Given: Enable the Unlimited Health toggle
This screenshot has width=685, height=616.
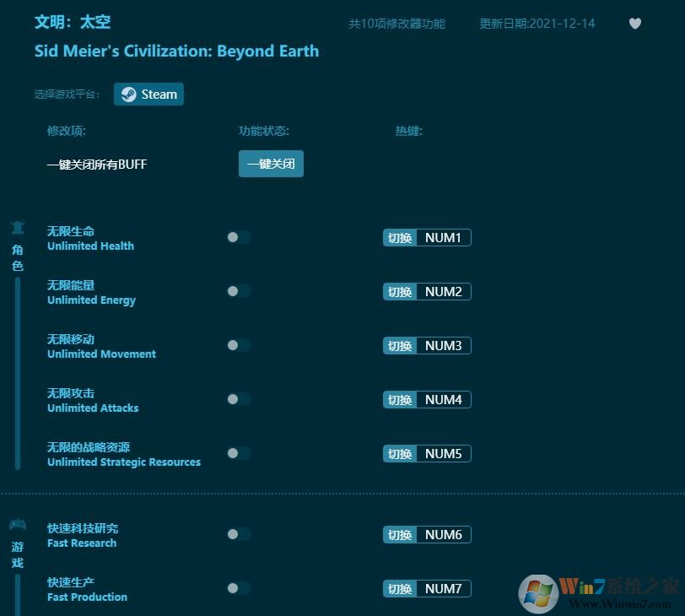Looking at the screenshot, I should (237, 237).
